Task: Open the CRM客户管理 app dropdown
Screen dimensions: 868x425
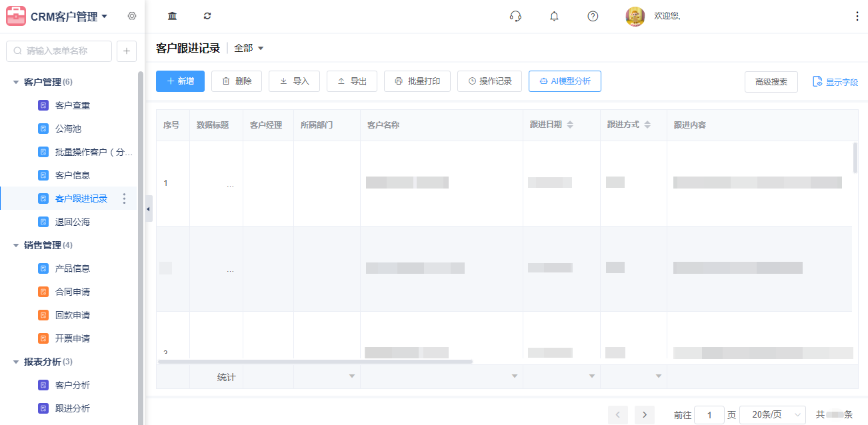Action: point(104,17)
